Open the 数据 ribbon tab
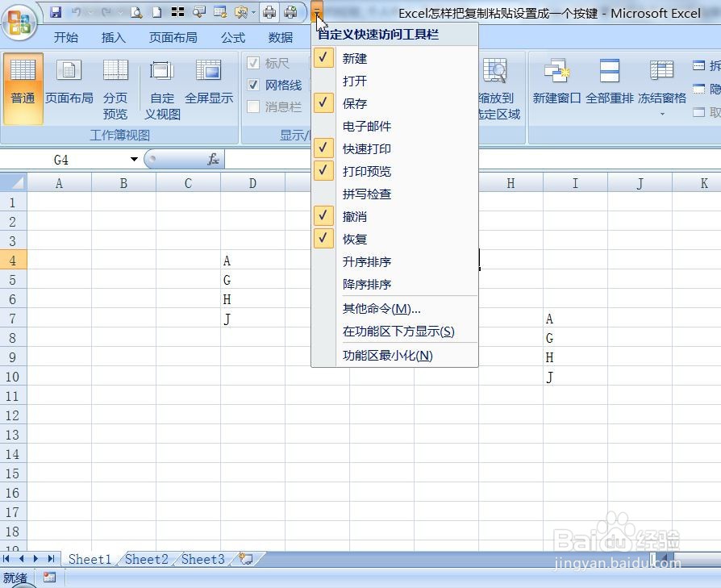This screenshot has height=588, width=721. click(x=281, y=37)
